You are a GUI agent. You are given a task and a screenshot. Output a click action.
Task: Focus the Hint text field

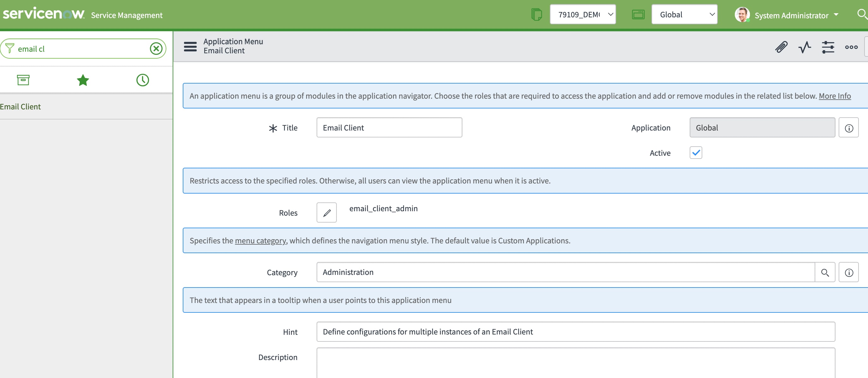(x=575, y=332)
